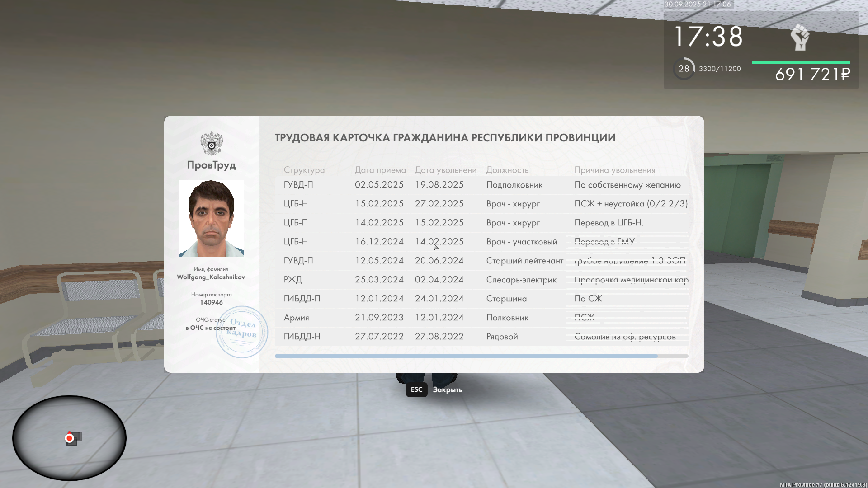This screenshot has height=488, width=868.
Task: Click the level 28 circular indicator
Action: [x=684, y=69]
